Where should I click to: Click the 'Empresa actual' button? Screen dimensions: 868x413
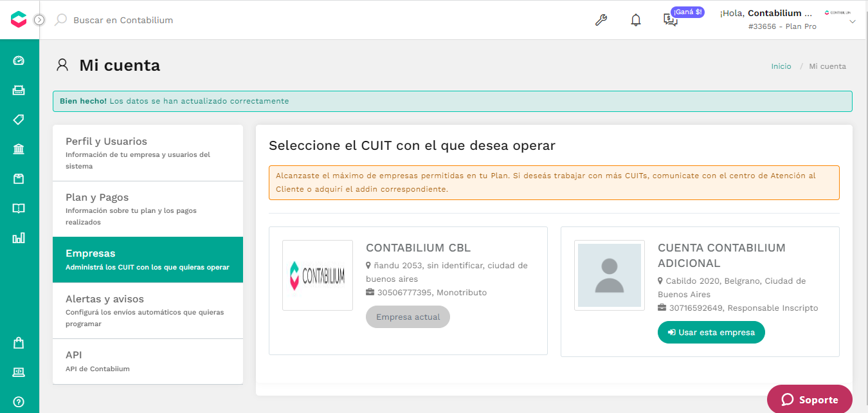pyautogui.click(x=408, y=317)
